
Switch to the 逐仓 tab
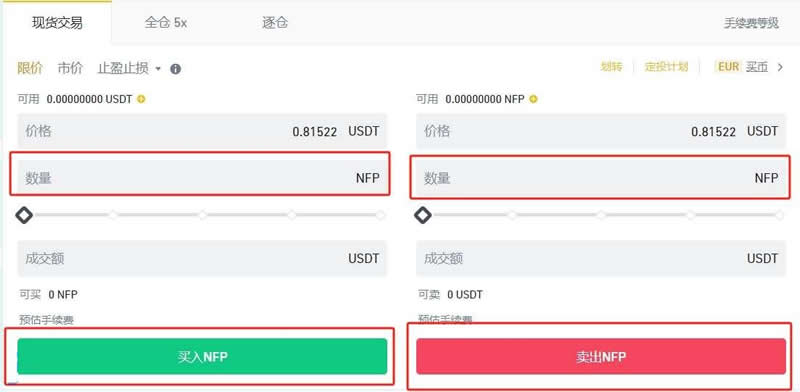(275, 23)
